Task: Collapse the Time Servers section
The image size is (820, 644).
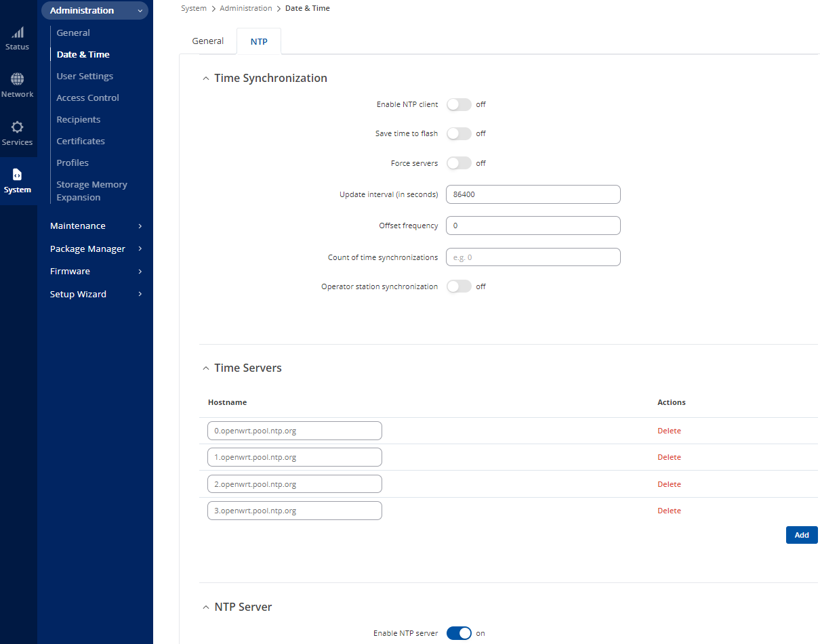Action: tap(206, 368)
